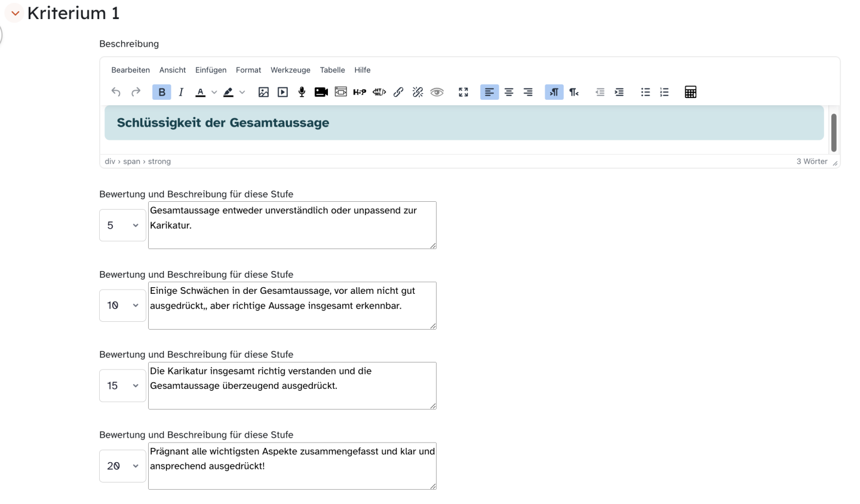Open the Ansicht menu

(x=173, y=70)
